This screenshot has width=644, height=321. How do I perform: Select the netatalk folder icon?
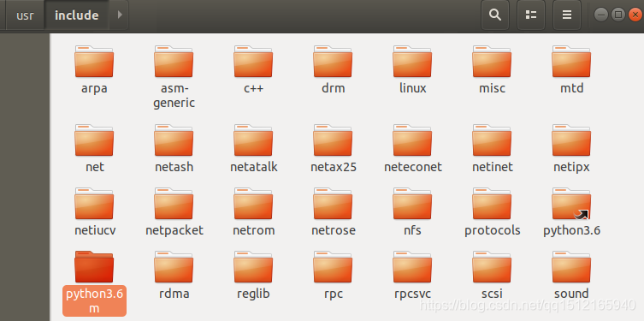(253, 140)
